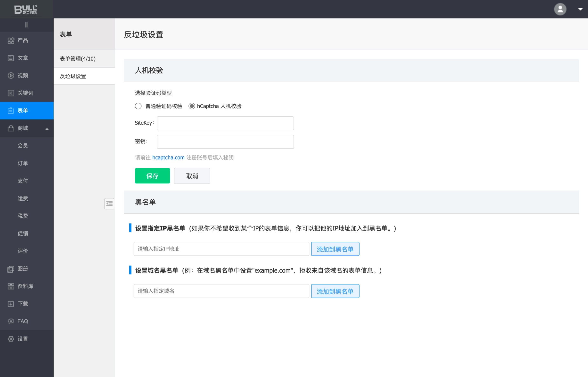Collapse the submenu panel with fold button

click(109, 204)
